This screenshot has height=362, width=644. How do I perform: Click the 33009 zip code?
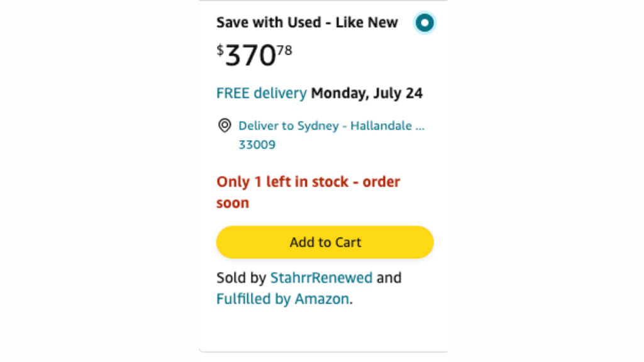[x=257, y=145]
